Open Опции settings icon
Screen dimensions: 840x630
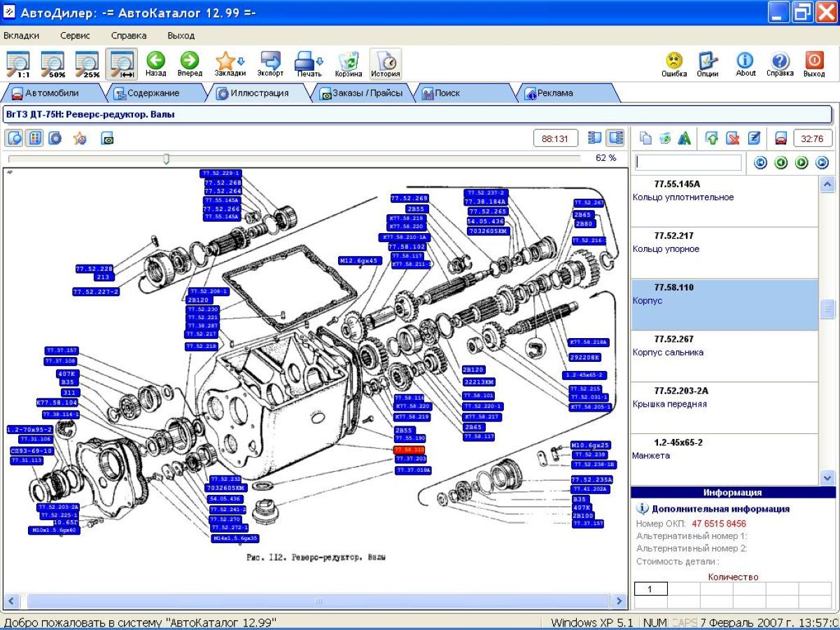(x=708, y=64)
